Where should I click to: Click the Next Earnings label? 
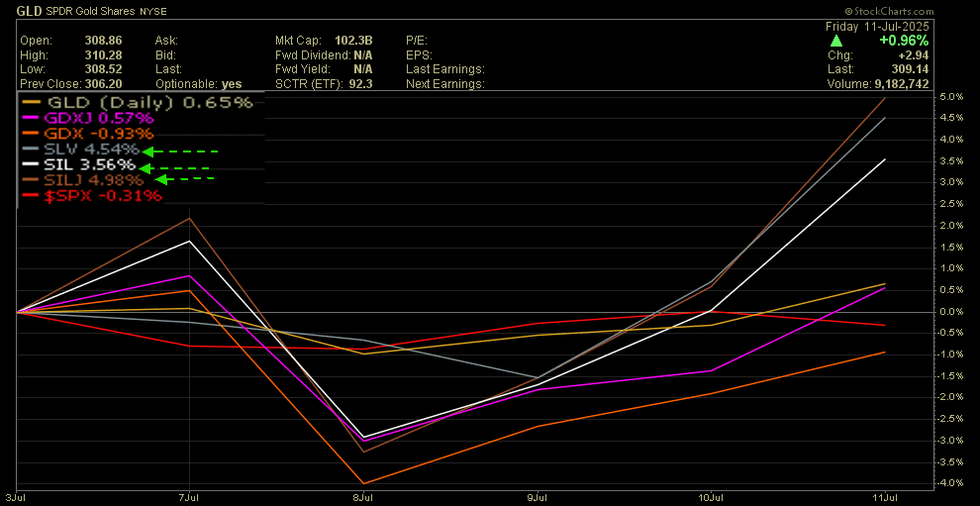445,84
